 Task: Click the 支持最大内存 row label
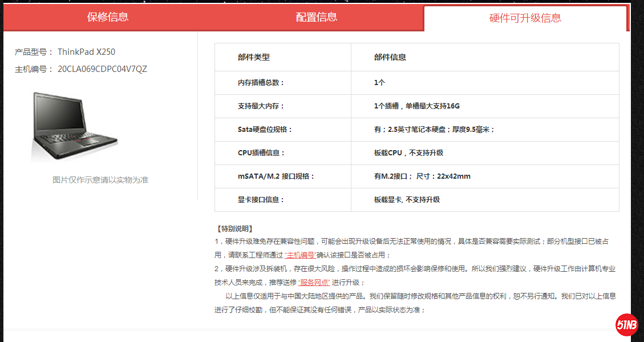(261, 106)
